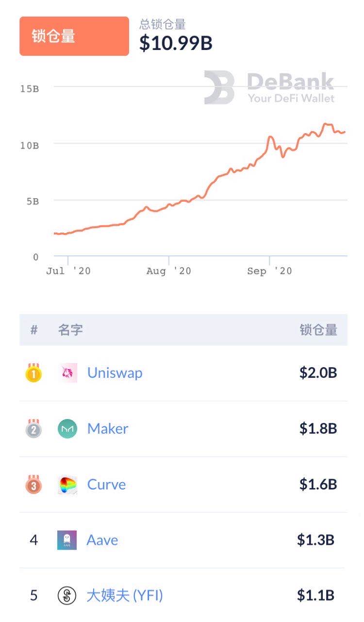
Task: Open the 大姨夫 (YFI) project link
Action: click(125, 595)
